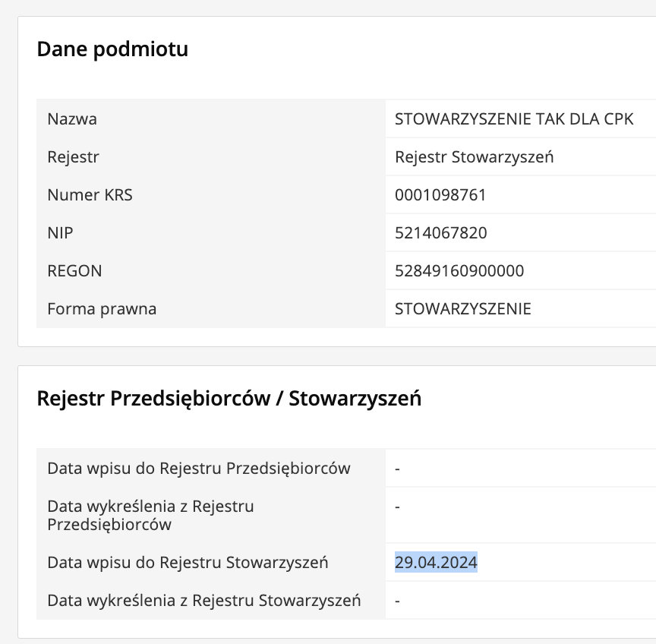Click the name 'STOWARZYSZENIE TAK DLA CPK'
The height and width of the screenshot is (644, 656).
514,118
